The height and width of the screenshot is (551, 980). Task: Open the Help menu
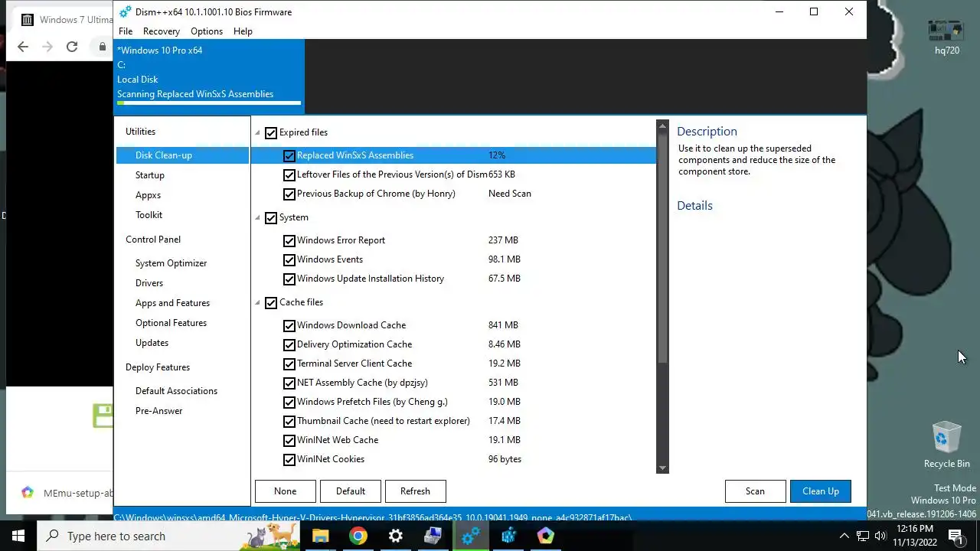click(243, 31)
